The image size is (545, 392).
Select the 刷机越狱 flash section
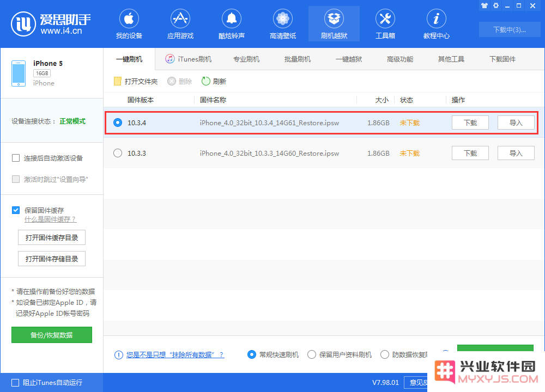tap(334, 24)
